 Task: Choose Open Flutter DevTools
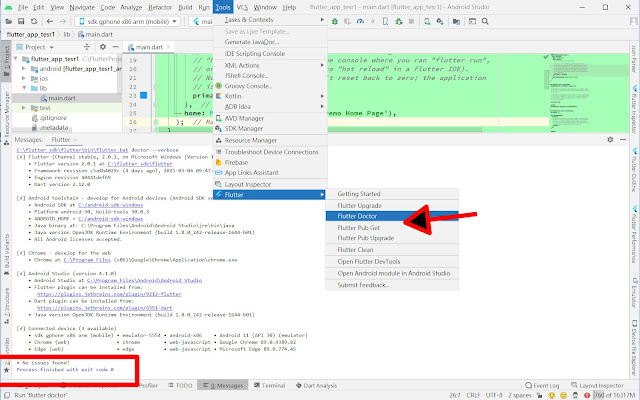(392, 261)
